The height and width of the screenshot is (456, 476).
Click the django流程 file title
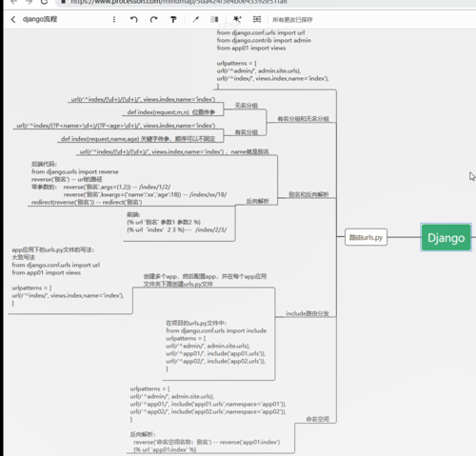[x=40, y=19]
